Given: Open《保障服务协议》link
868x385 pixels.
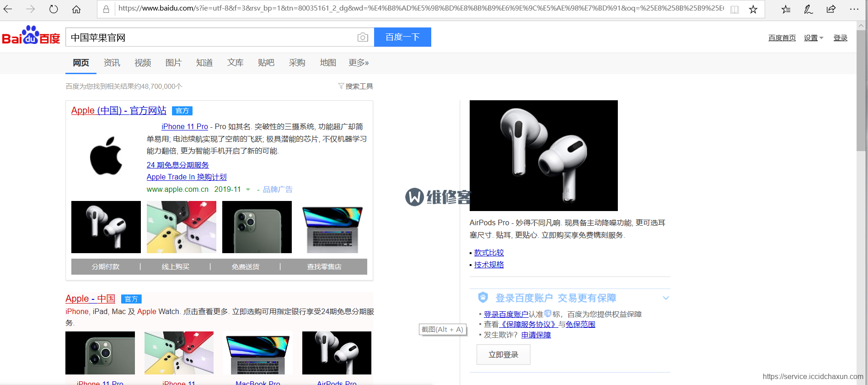Looking at the screenshot, I should [x=528, y=324].
